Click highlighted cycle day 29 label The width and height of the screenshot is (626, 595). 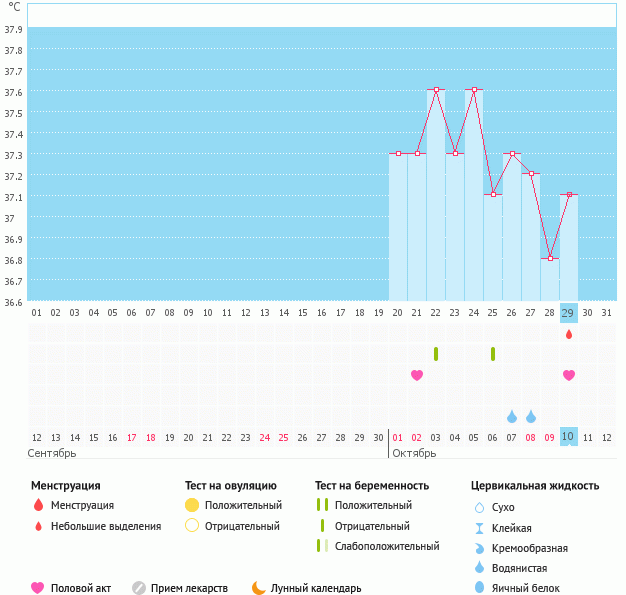tap(569, 312)
